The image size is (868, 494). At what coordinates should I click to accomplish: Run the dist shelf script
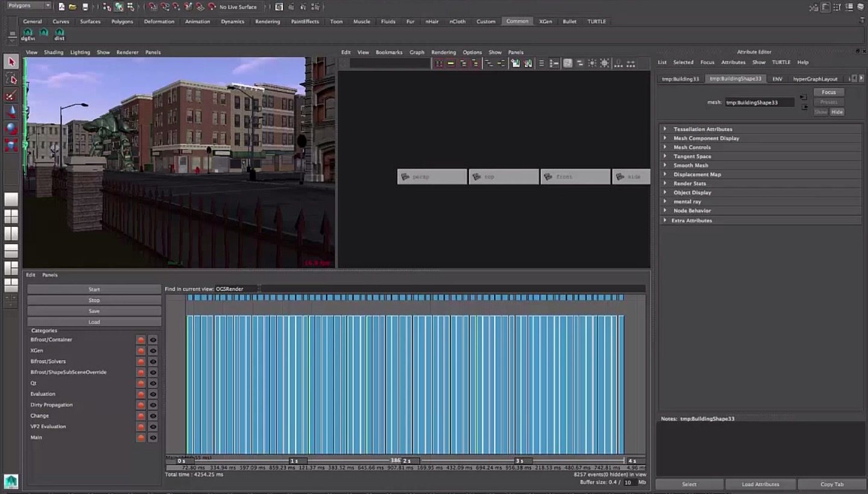59,34
